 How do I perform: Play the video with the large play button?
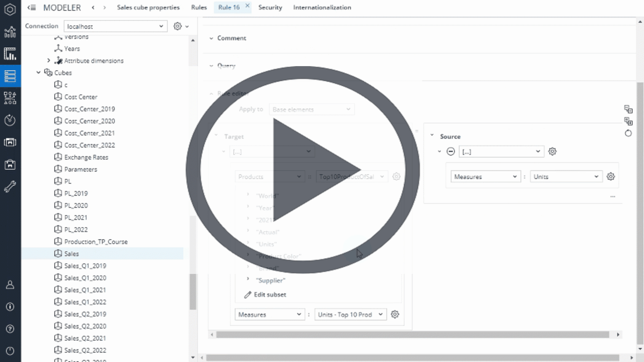point(303,170)
